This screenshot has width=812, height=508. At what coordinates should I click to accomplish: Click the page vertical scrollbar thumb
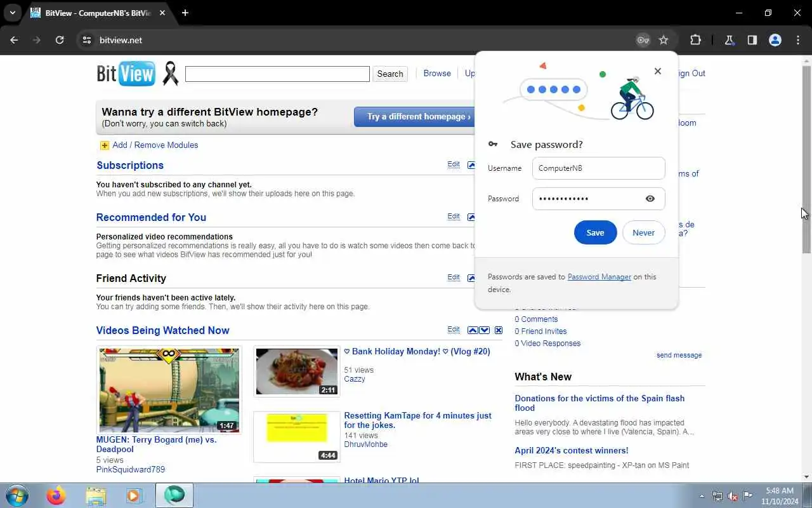807,159
